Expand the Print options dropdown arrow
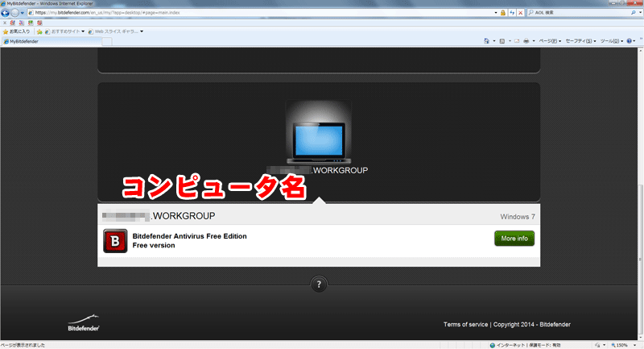The image size is (644, 349). click(534, 41)
